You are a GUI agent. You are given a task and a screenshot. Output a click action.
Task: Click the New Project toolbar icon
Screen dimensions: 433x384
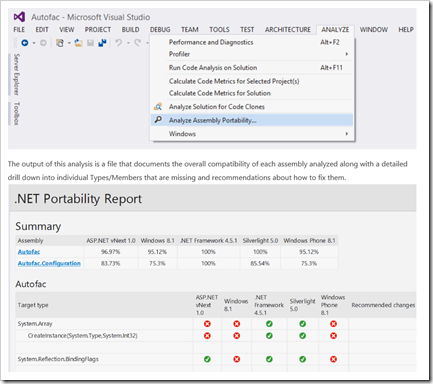point(60,43)
